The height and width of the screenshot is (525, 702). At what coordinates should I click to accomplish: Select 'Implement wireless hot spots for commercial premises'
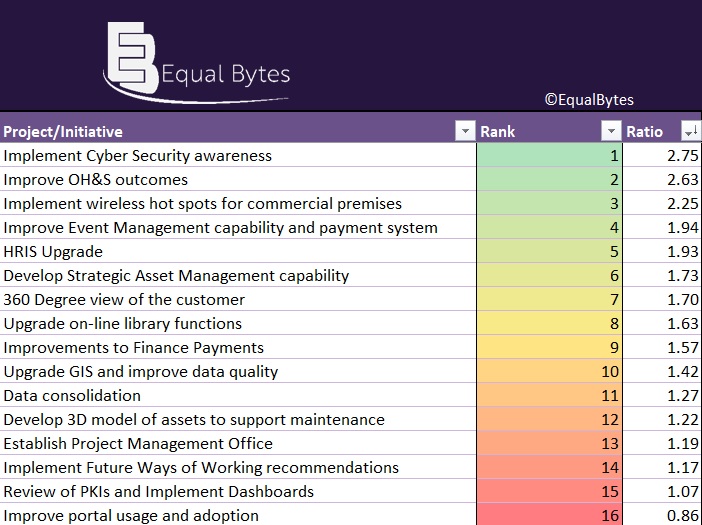[x=238, y=203]
